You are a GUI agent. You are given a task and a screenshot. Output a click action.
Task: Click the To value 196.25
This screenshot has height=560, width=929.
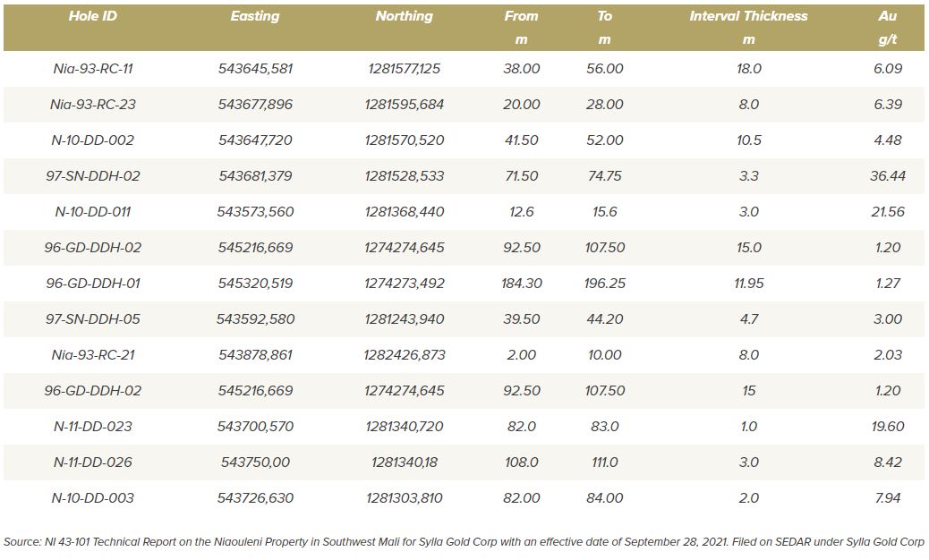(604, 284)
